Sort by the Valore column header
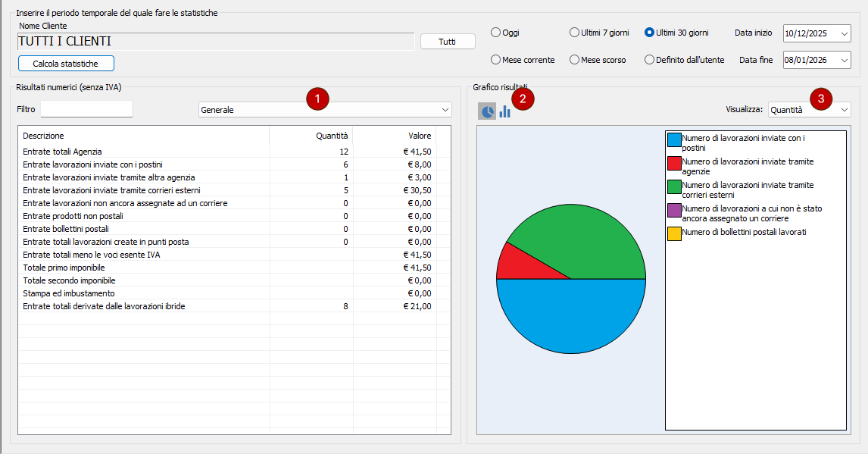868x454 pixels. point(394,136)
